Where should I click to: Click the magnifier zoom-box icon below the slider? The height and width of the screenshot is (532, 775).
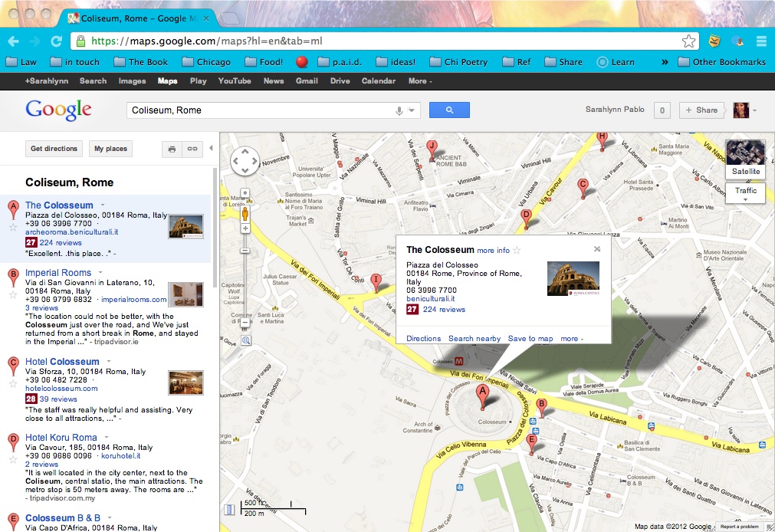tap(245, 340)
